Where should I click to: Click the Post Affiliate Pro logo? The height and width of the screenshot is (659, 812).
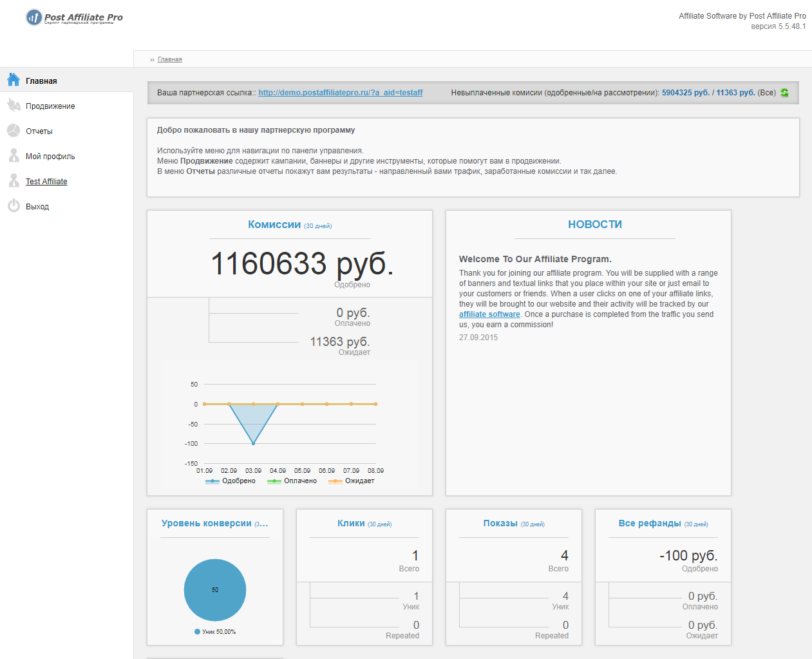73,17
